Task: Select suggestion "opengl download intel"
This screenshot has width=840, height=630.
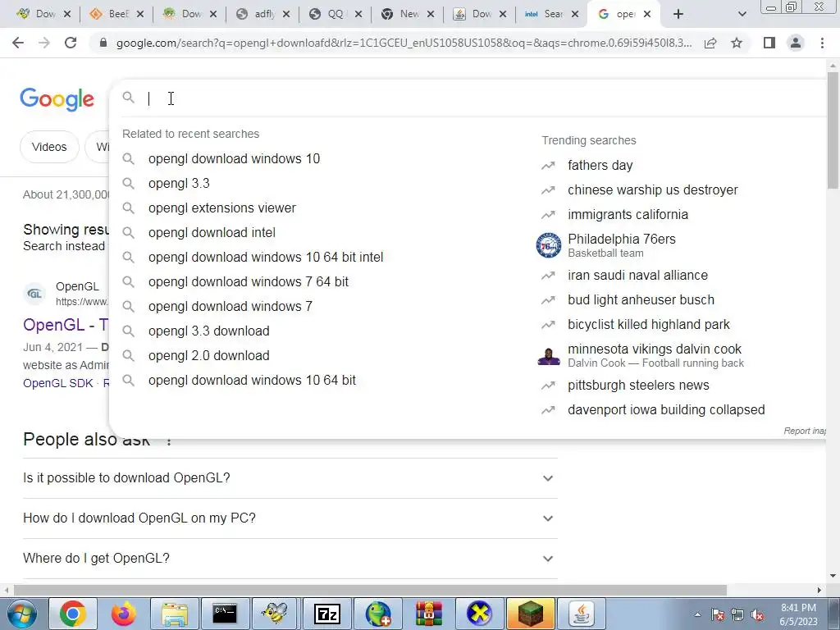Action: [212, 232]
